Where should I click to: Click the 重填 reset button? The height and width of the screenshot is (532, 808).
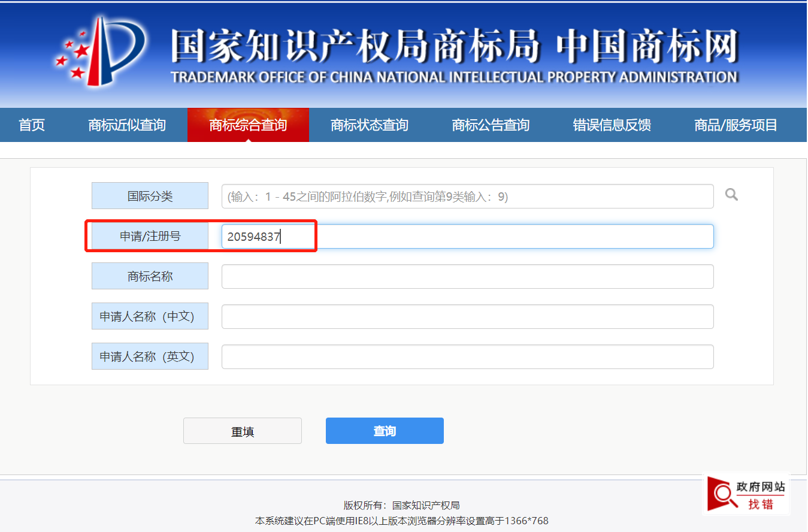tap(243, 431)
